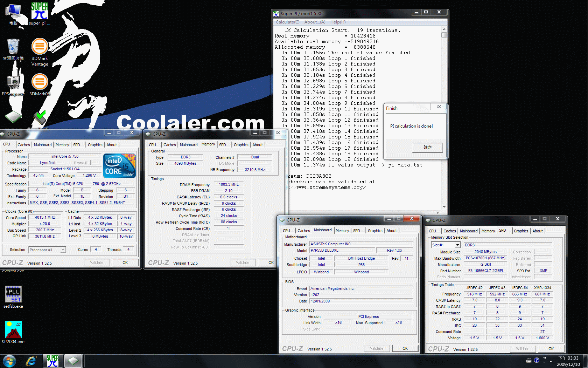Launch Internet Explorer from taskbar

(31, 361)
